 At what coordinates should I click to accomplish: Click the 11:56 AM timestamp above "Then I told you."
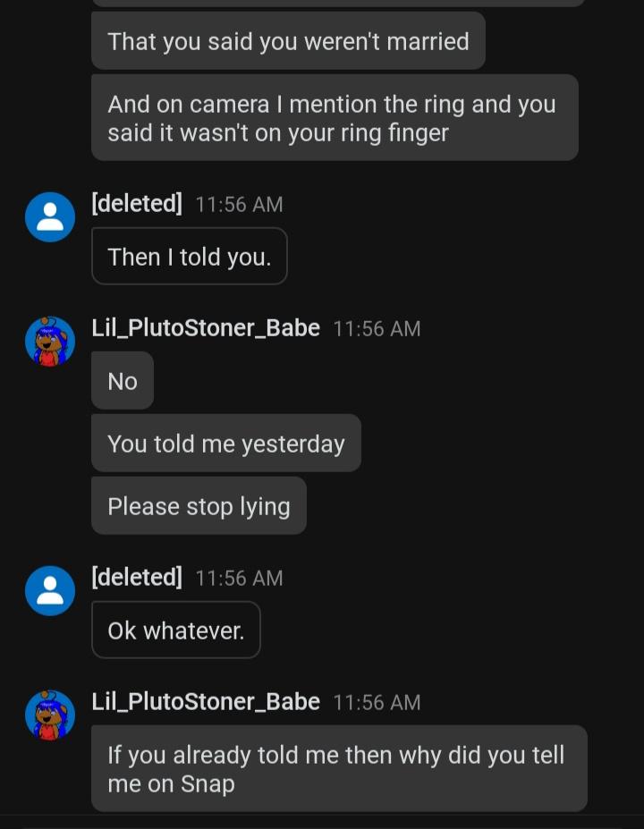(x=239, y=205)
